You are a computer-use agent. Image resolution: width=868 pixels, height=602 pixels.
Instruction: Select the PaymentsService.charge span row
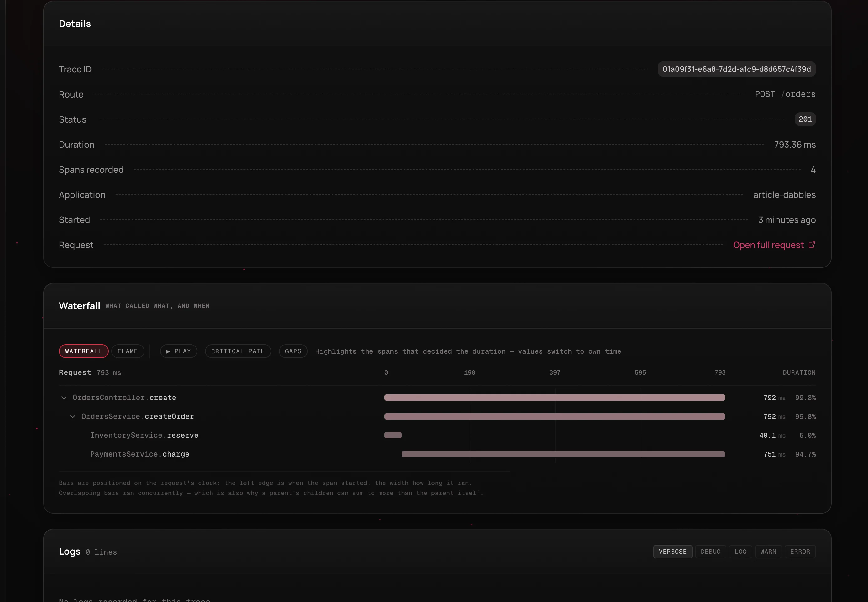(x=437, y=454)
